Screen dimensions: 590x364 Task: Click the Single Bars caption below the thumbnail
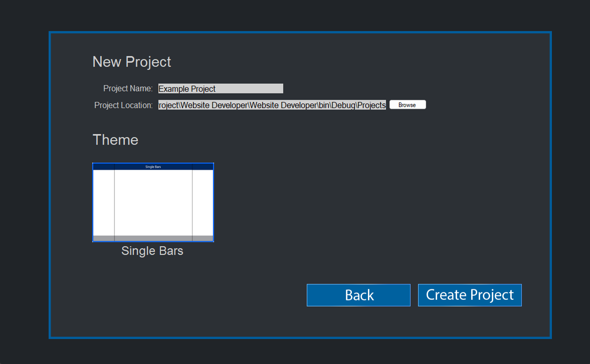[152, 251]
